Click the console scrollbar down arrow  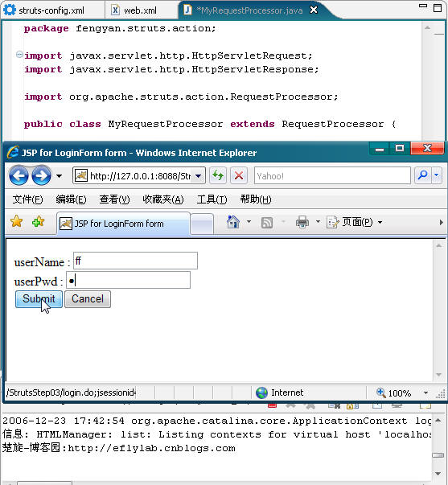pos(438,473)
